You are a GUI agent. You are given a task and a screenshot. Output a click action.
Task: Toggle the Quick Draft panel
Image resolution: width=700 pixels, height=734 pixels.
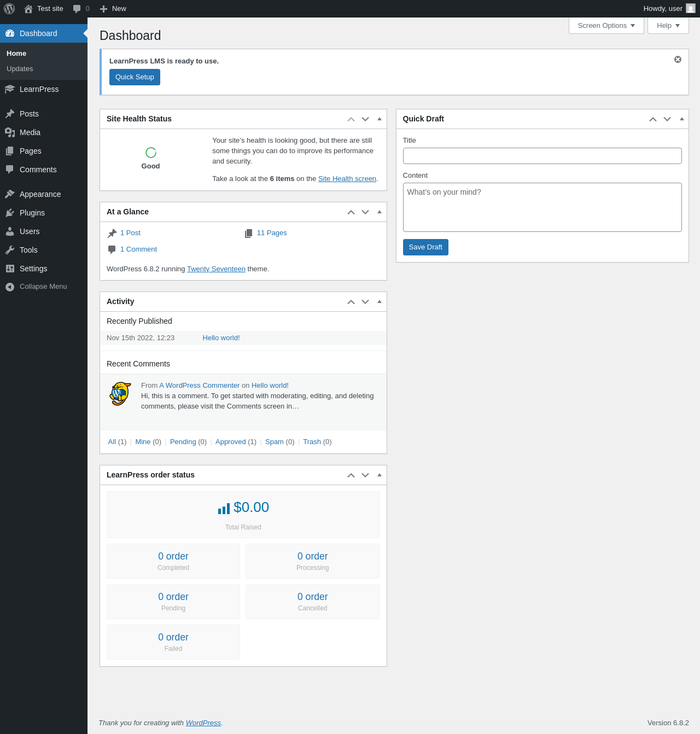pos(682,119)
